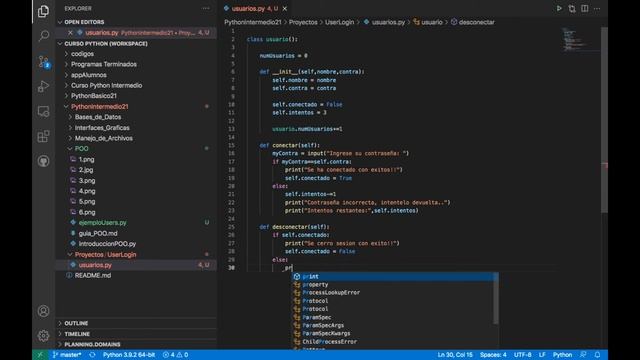The width and height of the screenshot is (640, 360).
Task: Click Proyectos breadcrumb segment
Action: (x=303, y=22)
